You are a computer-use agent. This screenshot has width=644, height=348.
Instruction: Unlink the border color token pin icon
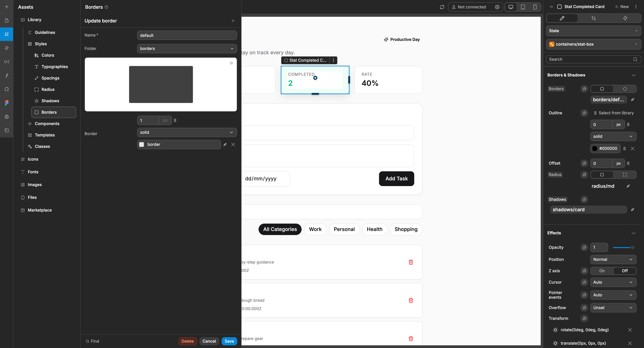[x=225, y=144]
